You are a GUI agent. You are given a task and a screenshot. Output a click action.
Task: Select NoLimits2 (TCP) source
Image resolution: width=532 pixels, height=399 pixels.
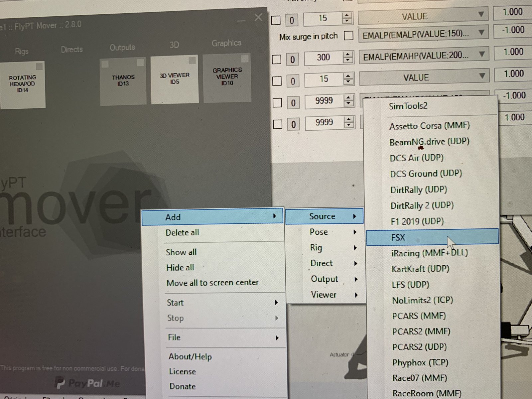click(423, 300)
